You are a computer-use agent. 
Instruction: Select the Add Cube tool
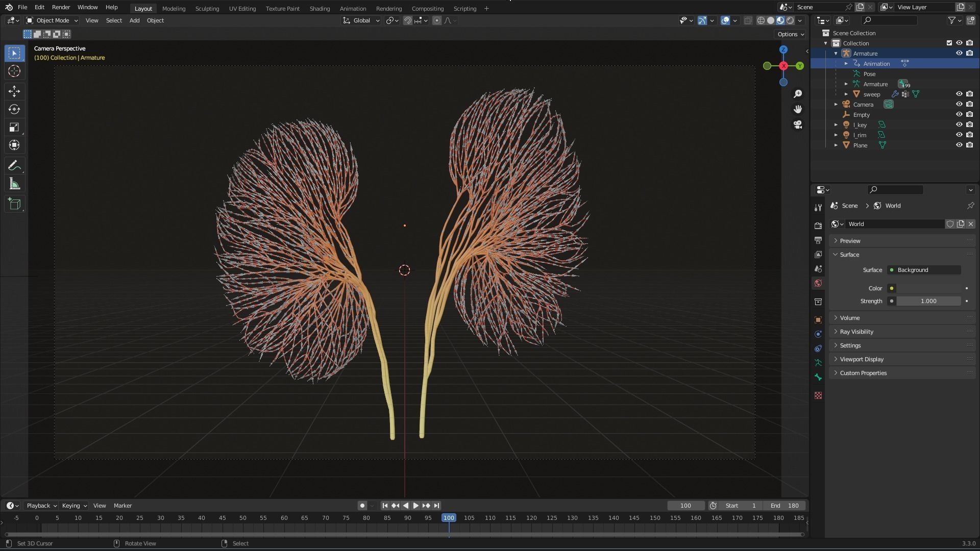(x=14, y=204)
